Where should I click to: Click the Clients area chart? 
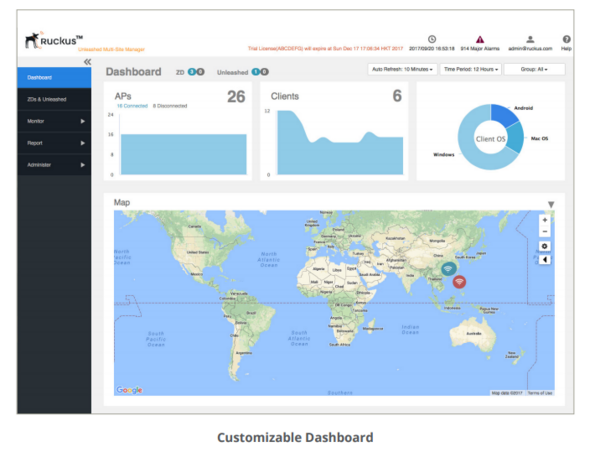tap(340, 153)
